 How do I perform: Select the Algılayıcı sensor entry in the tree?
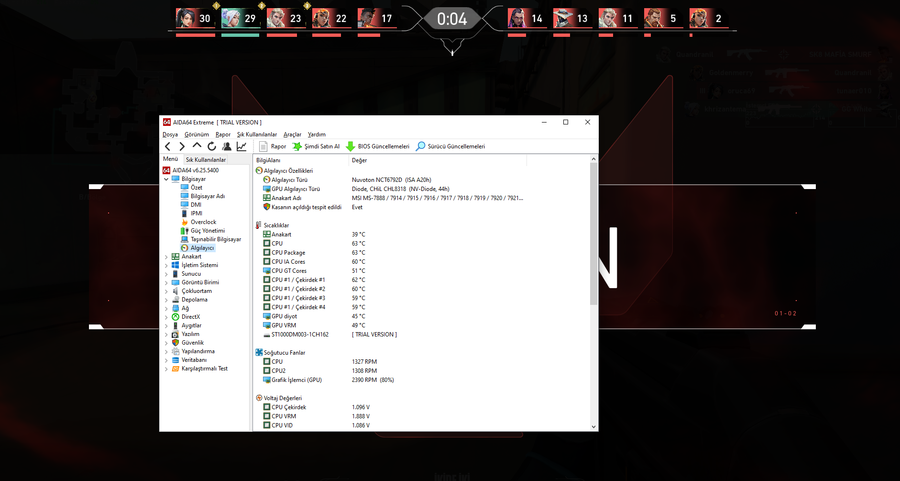tap(197, 248)
